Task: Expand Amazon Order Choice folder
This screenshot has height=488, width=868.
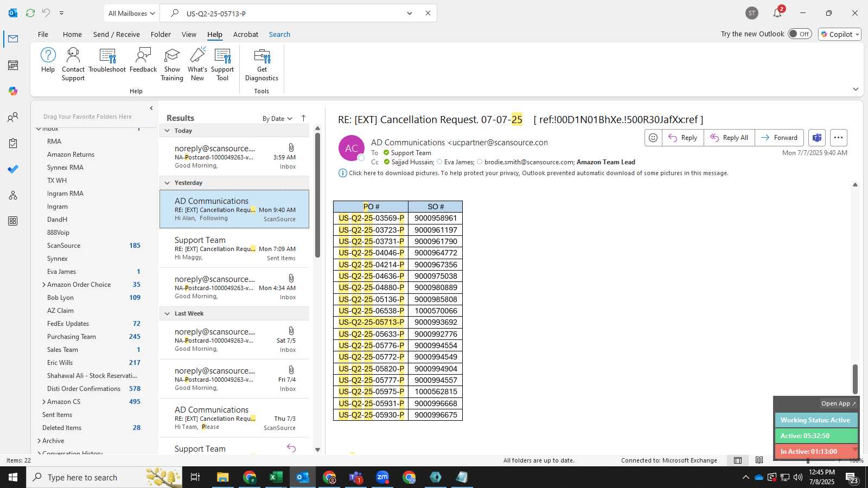Action: click(43, 285)
